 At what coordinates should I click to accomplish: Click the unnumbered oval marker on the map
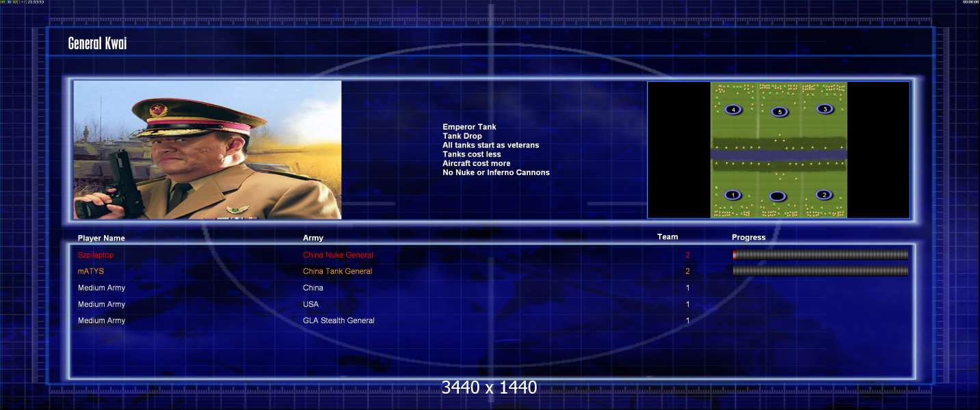coord(778,197)
